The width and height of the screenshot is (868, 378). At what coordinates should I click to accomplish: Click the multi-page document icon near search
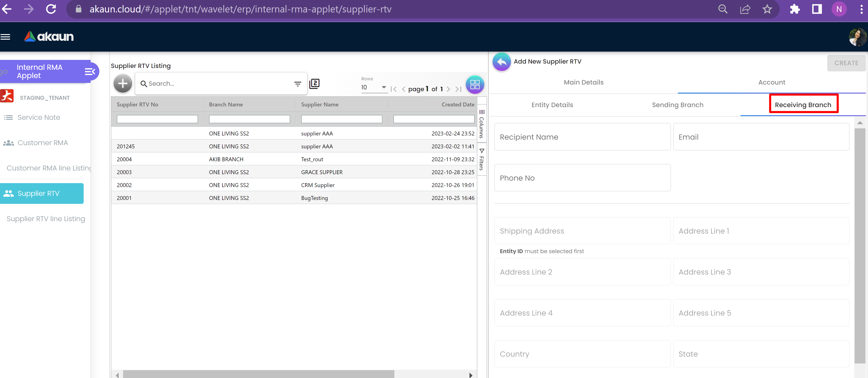[314, 84]
